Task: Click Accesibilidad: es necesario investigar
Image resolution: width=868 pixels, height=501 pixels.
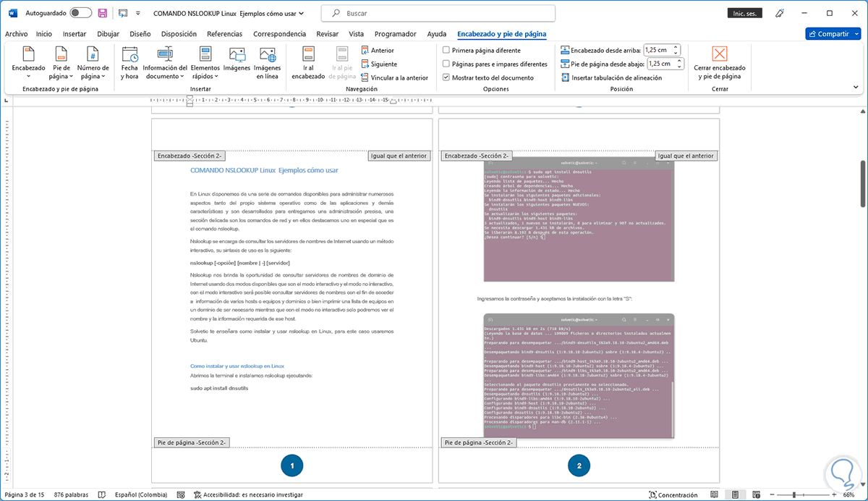Action: click(x=249, y=495)
